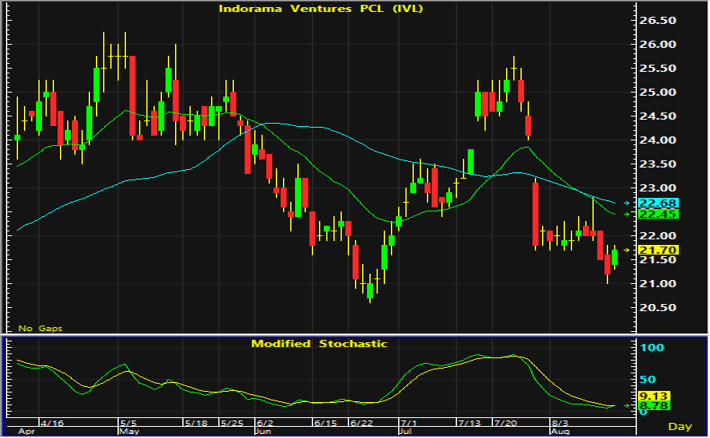The image size is (710, 438).
Task: Click the Jul month label
Action: pos(407,431)
